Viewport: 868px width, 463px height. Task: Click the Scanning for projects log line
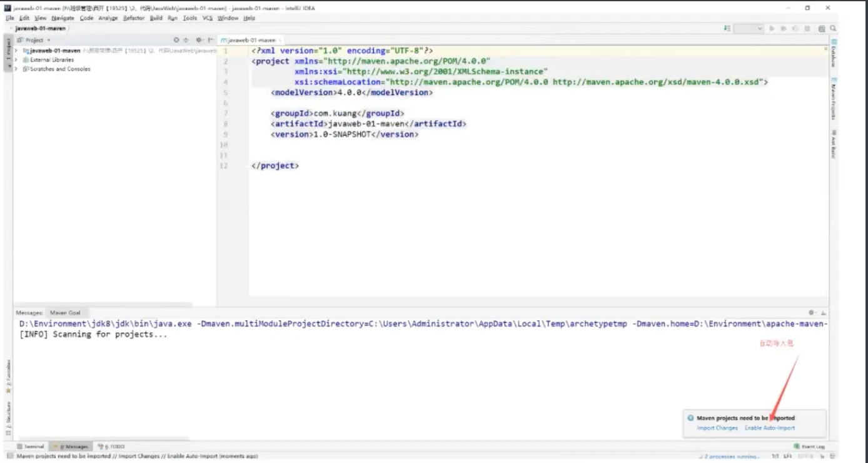tap(94, 334)
